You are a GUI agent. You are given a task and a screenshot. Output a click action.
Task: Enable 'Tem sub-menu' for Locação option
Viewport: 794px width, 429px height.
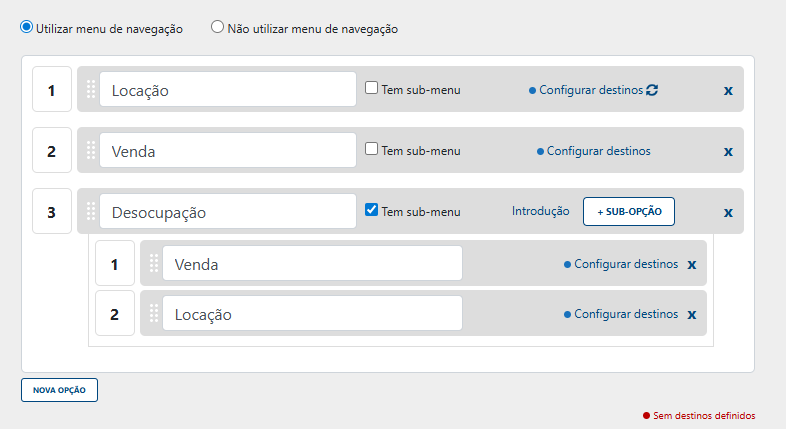[x=371, y=88]
